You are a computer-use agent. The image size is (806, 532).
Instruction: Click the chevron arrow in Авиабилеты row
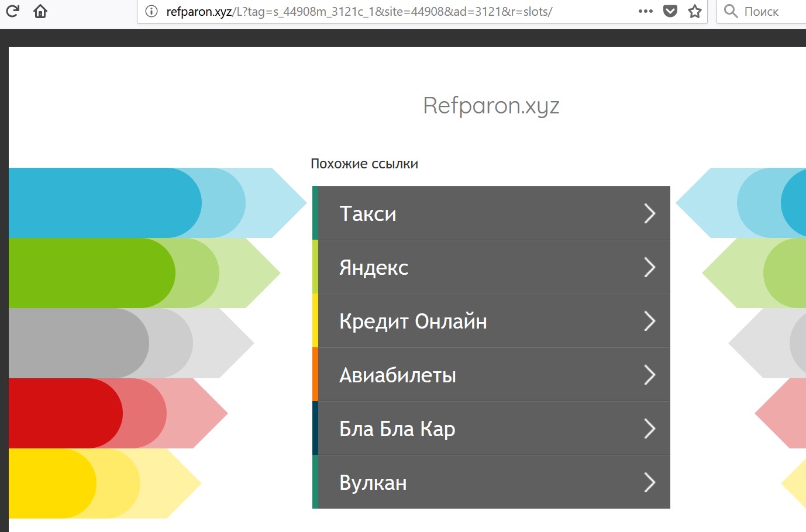point(649,375)
